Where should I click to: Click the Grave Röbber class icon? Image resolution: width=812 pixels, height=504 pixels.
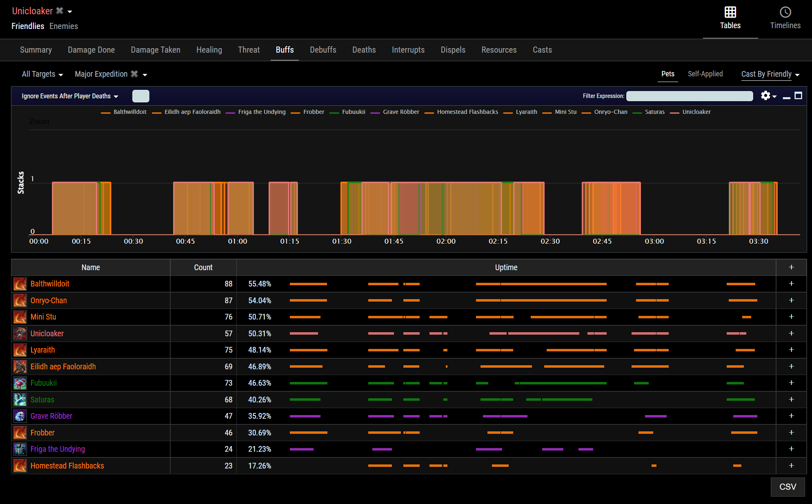pyautogui.click(x=20, y=416)
